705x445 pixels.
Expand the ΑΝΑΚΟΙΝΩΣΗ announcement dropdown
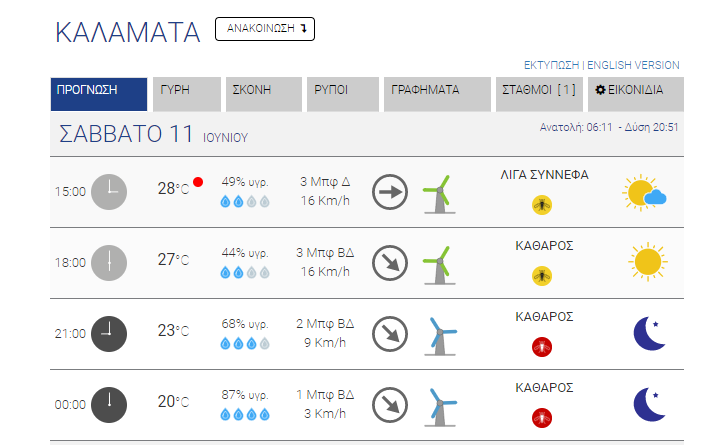[x=265, y=29]
